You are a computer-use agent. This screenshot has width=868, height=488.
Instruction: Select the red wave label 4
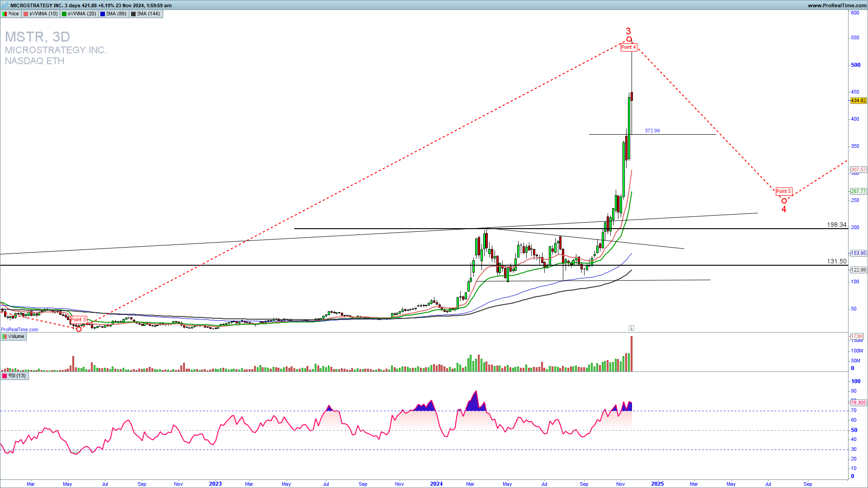784,210
